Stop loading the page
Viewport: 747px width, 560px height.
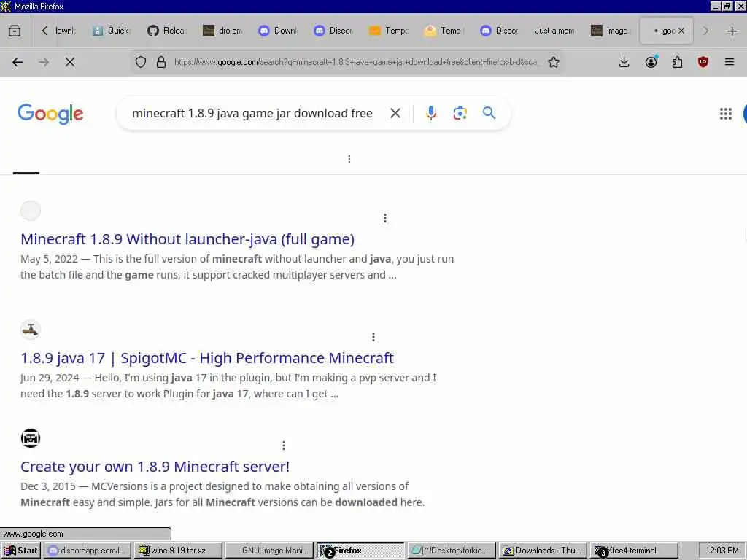click(x=70, y=62)
